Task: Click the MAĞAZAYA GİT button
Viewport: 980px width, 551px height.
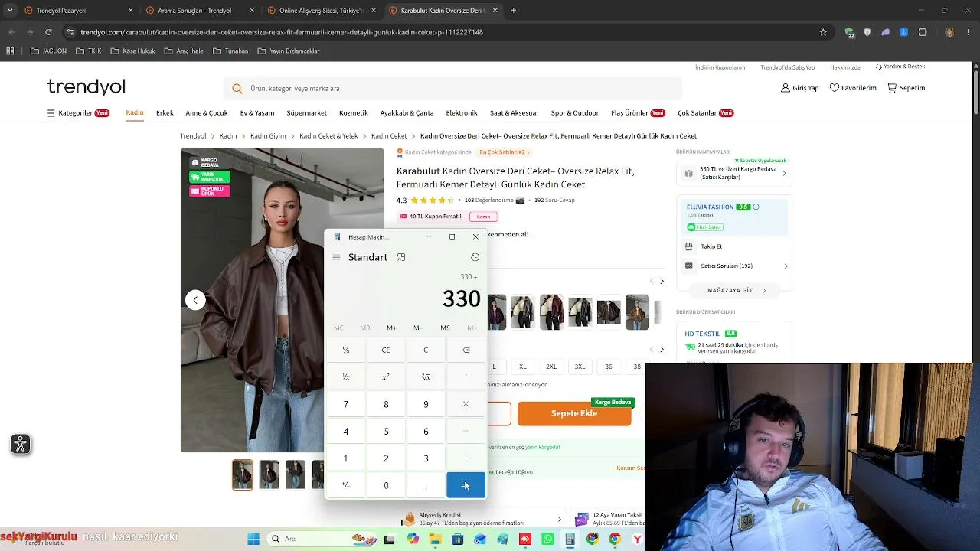Action: (x=737, y=291)
